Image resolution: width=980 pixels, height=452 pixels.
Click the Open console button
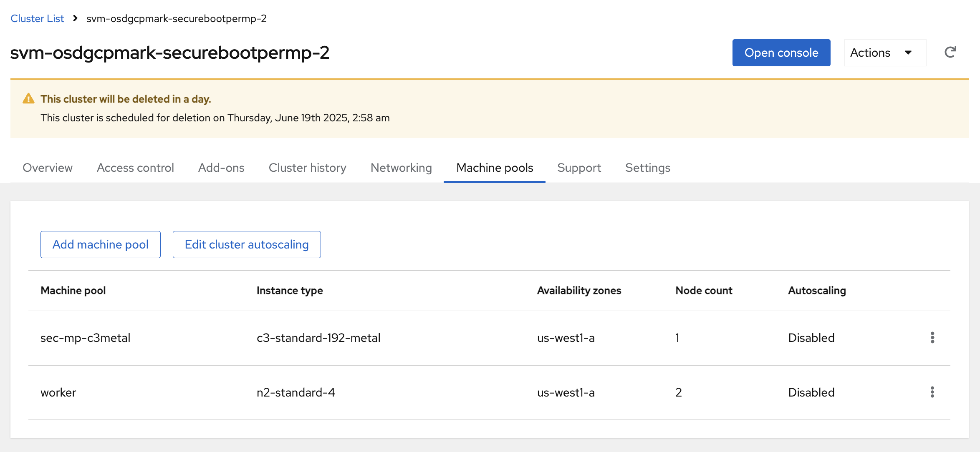click(781, 53)
